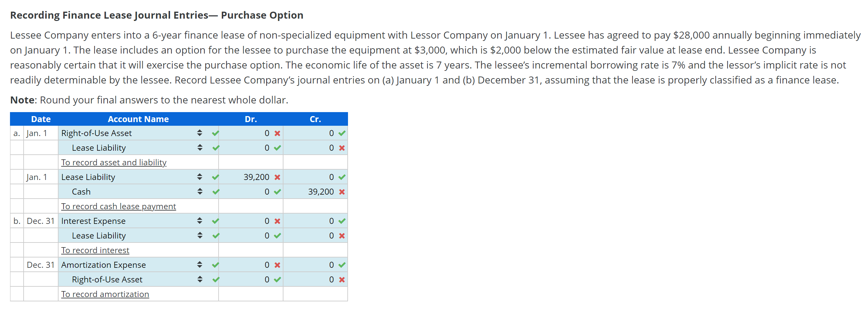Viewport: 868px width, 320px height.
Task: Click red X beside Interest Expense debit
Action: (x=277, y=221)
